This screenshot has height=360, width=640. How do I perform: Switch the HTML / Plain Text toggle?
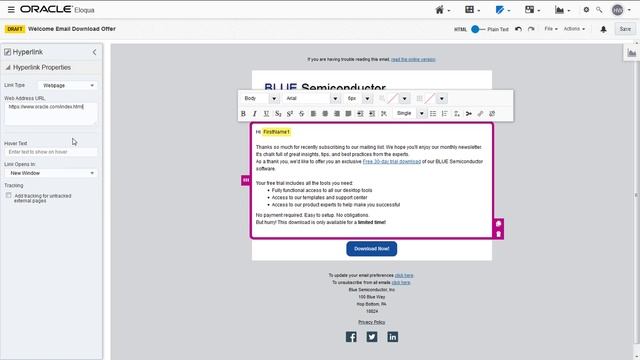coord(477,29)
